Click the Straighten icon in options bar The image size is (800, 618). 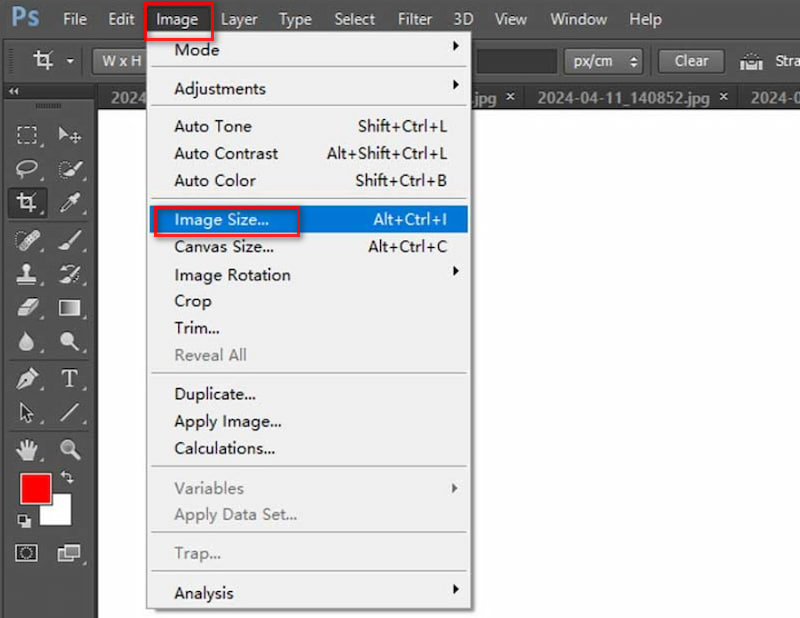click(x=751, y=61)
